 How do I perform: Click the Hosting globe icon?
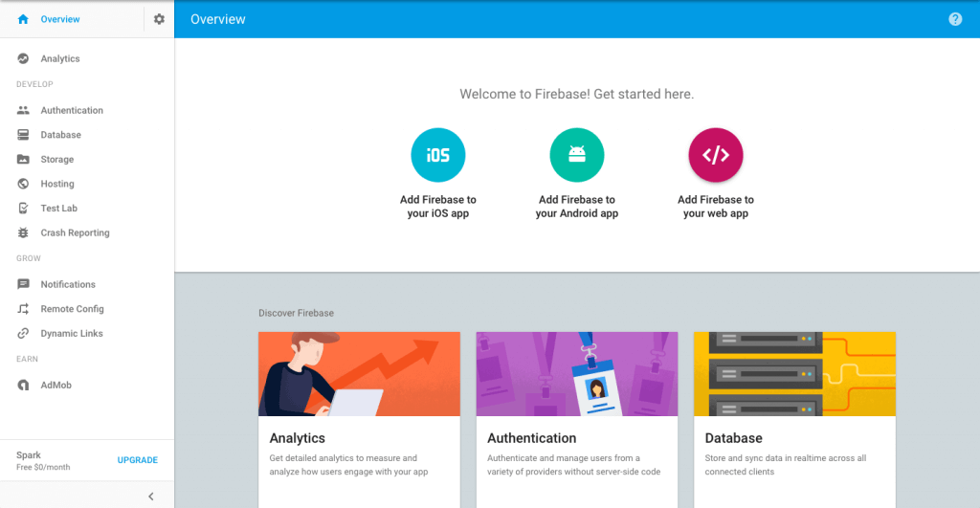[x=23, y=184]
